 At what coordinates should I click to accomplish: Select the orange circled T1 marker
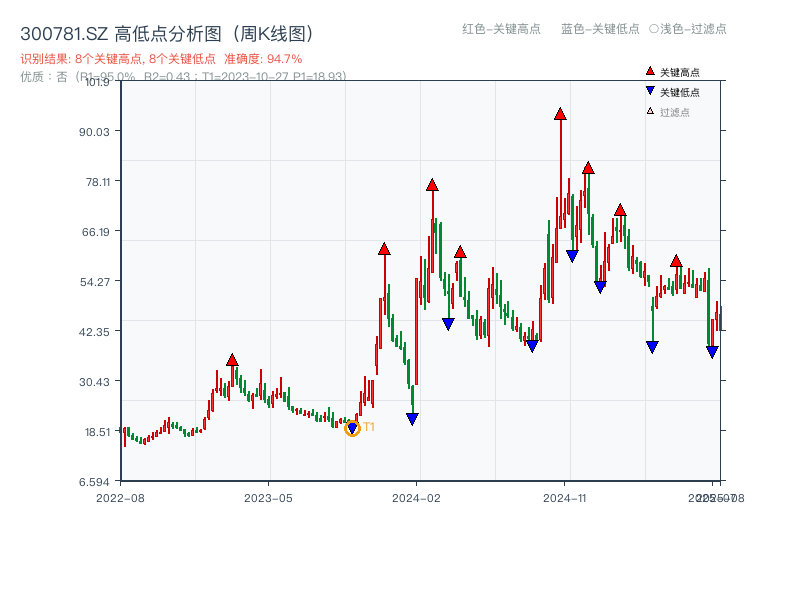coord(352,428)
